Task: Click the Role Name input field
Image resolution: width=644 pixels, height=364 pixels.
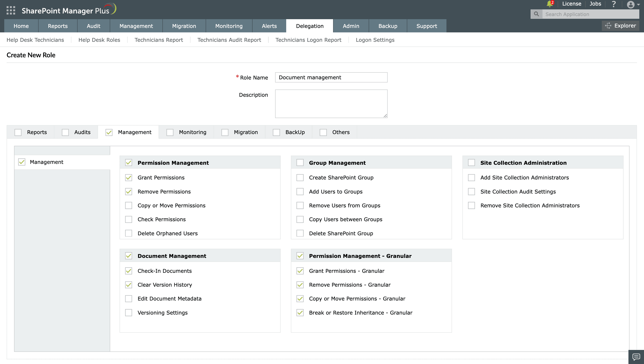Action: pos(331,77)
